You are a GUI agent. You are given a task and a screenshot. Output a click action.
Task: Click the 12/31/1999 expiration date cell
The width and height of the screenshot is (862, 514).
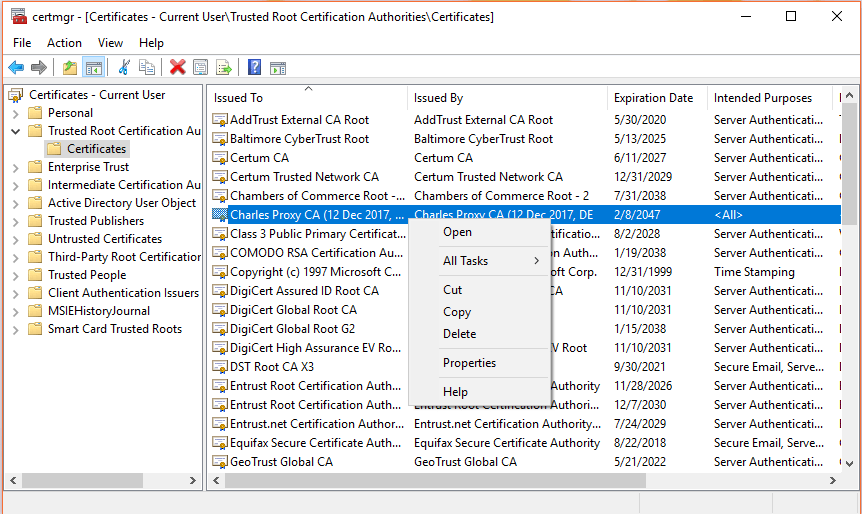[643, 272]
